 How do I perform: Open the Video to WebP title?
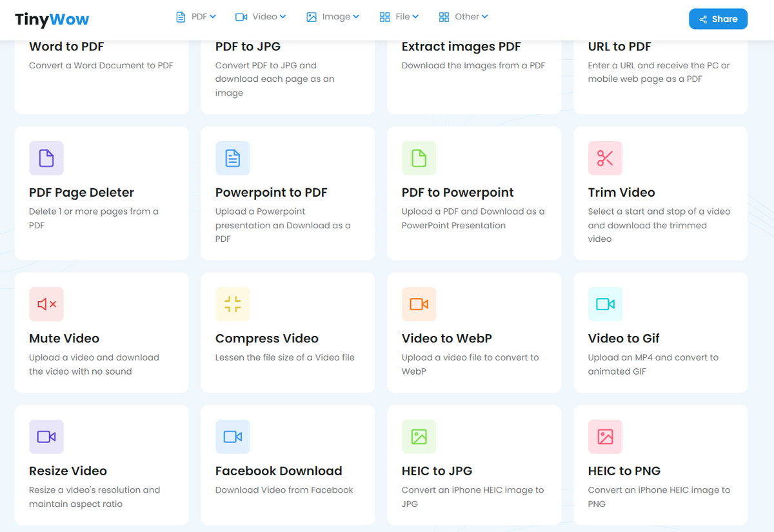447,338
